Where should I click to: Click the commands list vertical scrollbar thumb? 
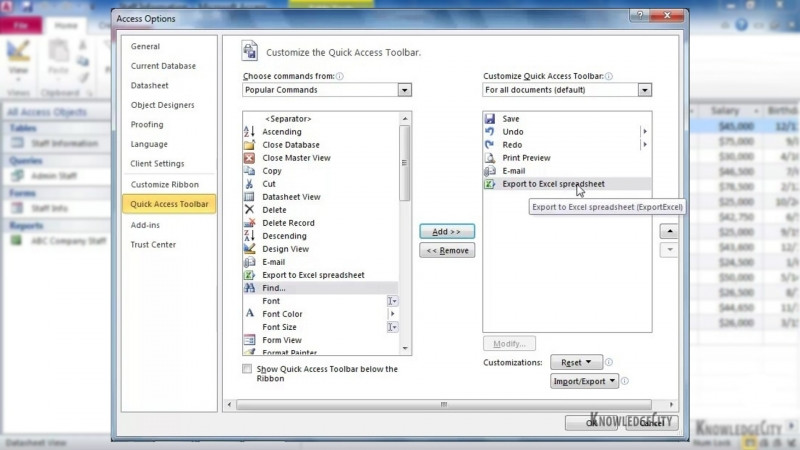(405, 163)
